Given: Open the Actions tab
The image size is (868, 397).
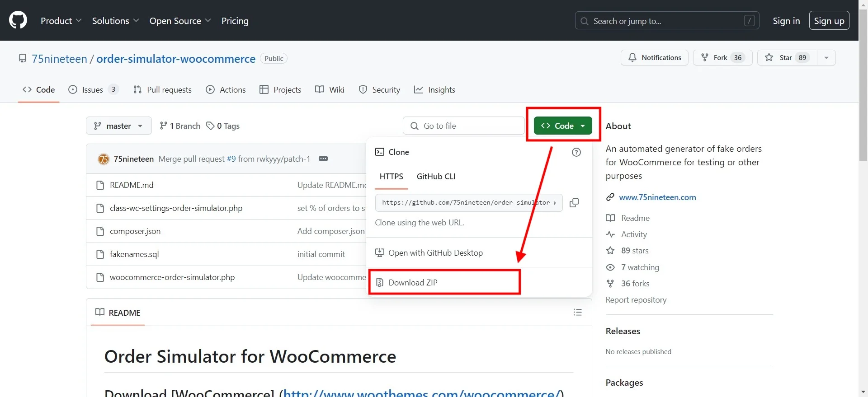Looking at the screenshot, I should click(x=226, y=89).
